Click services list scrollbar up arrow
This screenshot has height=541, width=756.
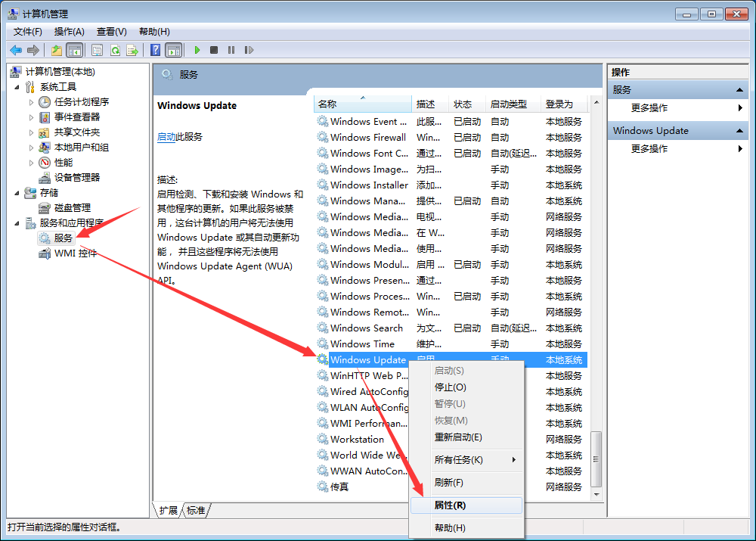pyautogui.click(x=596, y=103)
